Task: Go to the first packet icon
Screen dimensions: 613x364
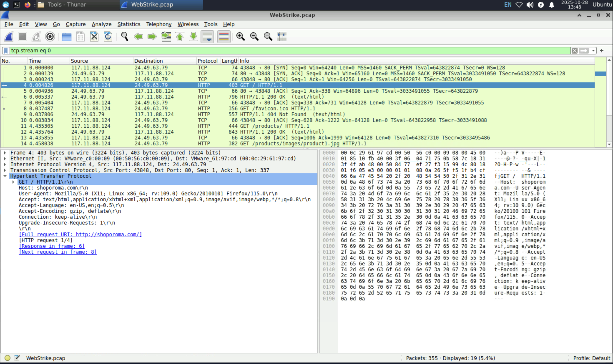Action: (180, 37)
